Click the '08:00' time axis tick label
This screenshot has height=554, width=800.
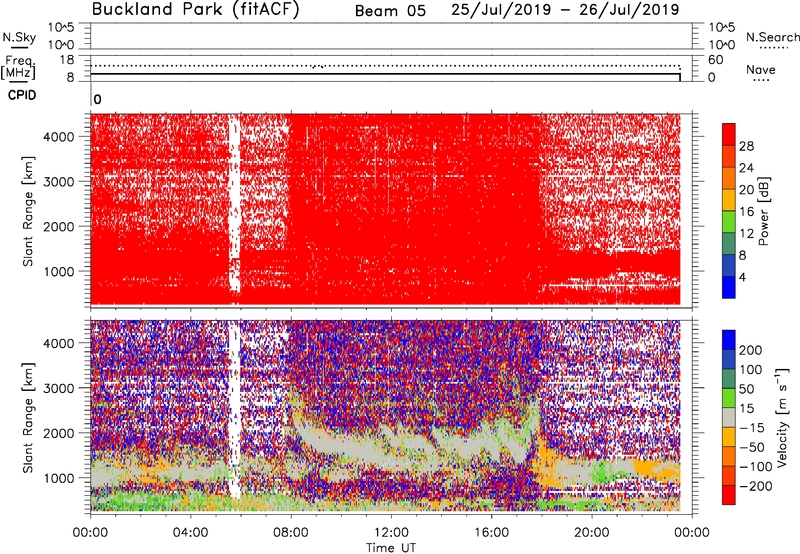[291, 533]
